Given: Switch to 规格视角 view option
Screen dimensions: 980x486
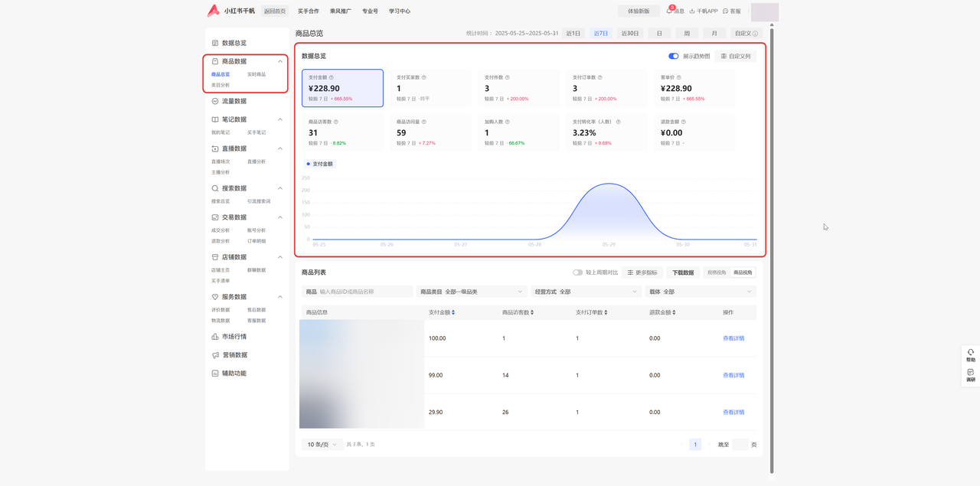Looking at the screenshot, I should tap(717, 272).
